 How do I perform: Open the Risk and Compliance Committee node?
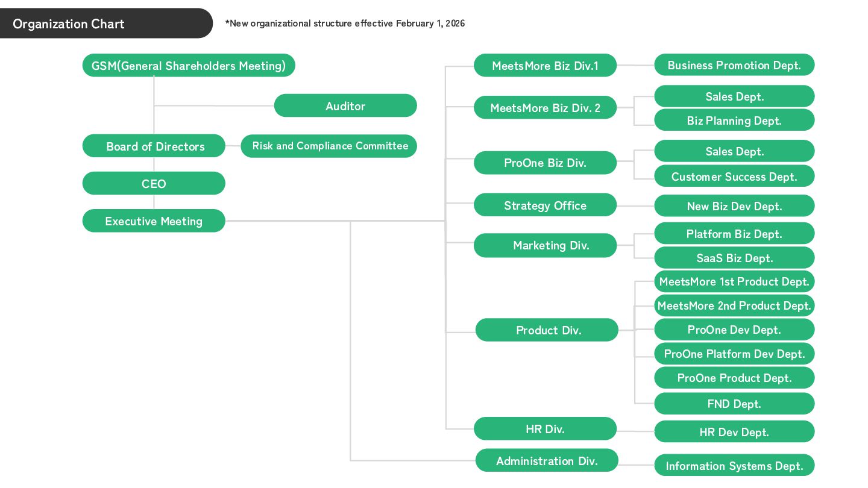tap(329, 146)
